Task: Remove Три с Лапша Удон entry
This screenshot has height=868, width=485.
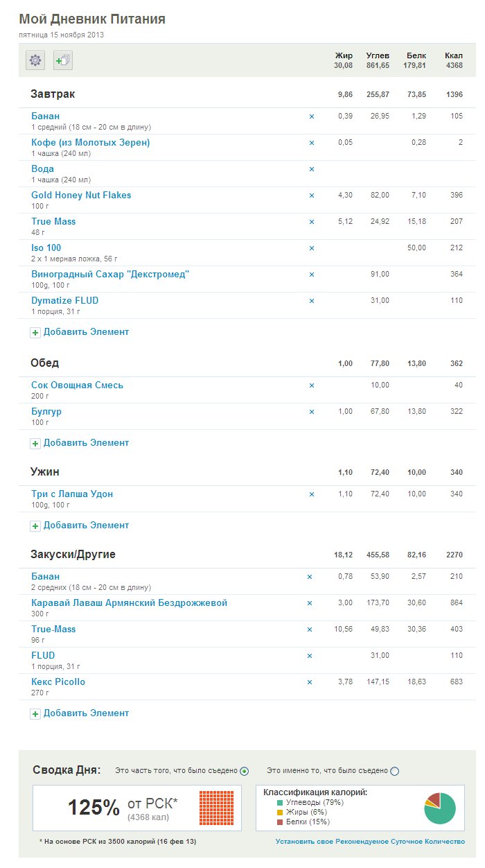Action: point(311,494)
